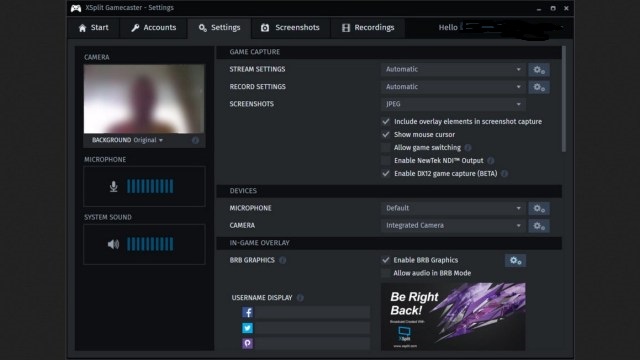Switch to the Accounts tab
Viewport: 640px width, 360px height.
coord(154,28)
